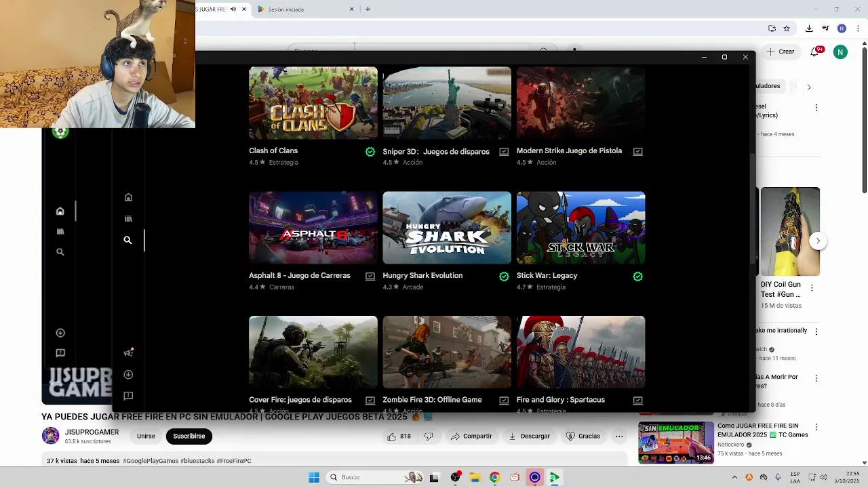Open more actions ellipsis under video
This screenshot has width=868, height=488.
point(619,436)
